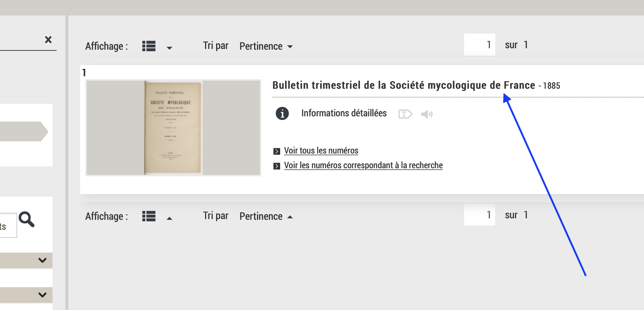Viewport: 644px width, 310px height.
Task: Click the top page number field
Action: tap(479, 45)
